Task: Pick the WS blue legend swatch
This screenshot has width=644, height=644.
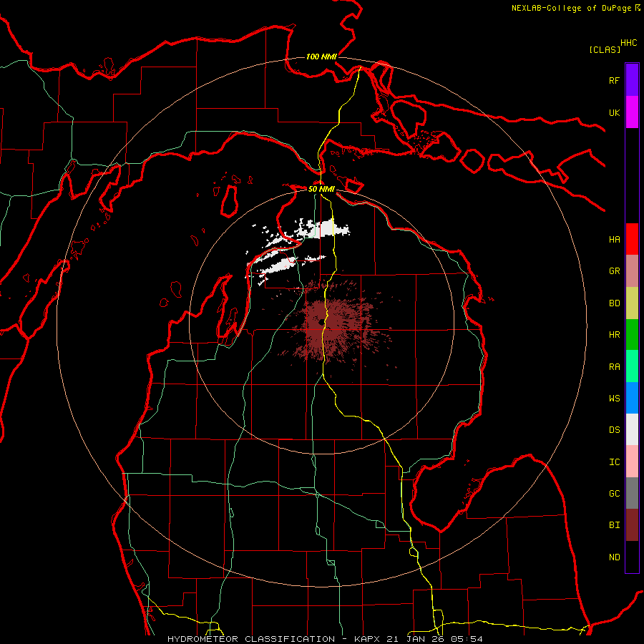Action: coord(632,398)
